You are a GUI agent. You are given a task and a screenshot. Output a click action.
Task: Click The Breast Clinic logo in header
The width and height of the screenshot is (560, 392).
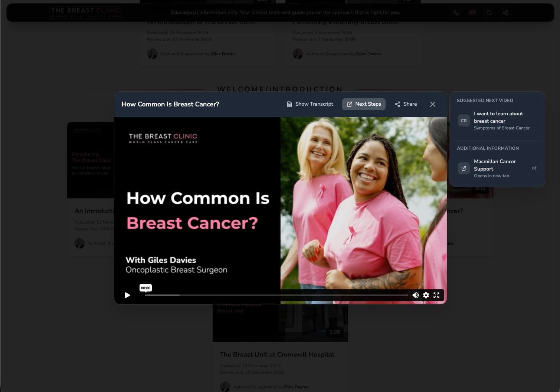point(85,12)
